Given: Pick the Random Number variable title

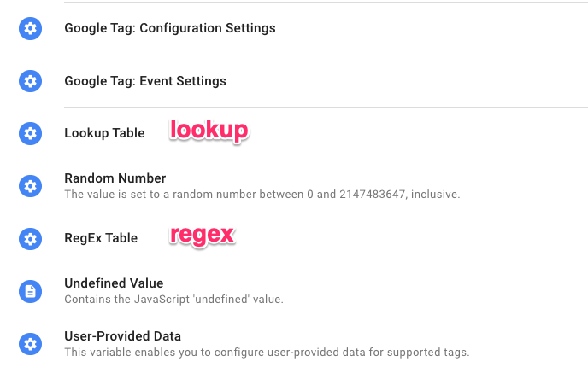Looking at the screenshot, I should [115, 178].
